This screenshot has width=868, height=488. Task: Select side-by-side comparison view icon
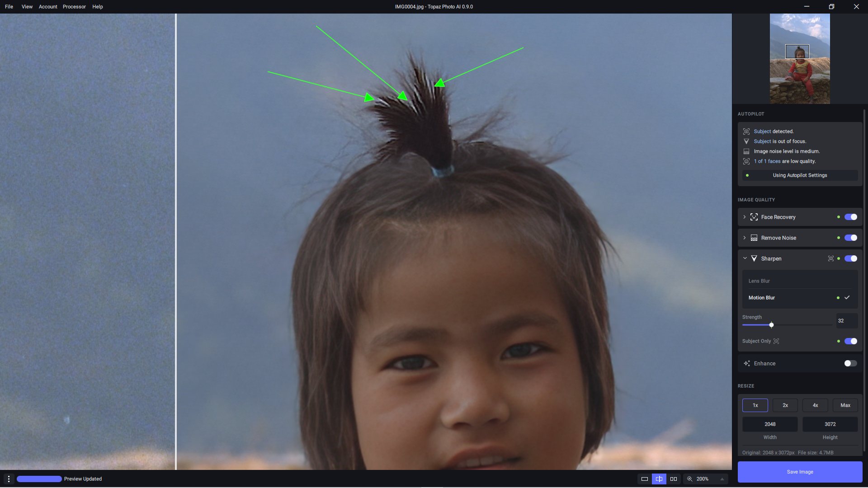pyautogui.click(x=674, y=479)
